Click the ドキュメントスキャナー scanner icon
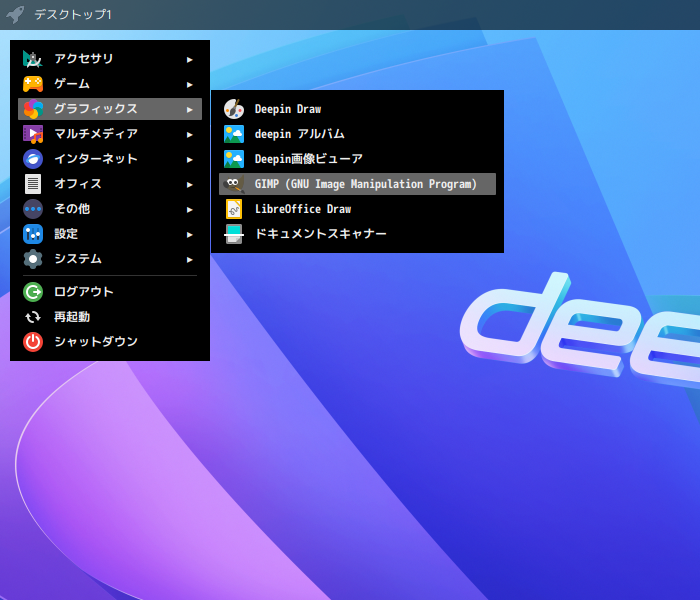The image size is (700, 600). (234, 234)
